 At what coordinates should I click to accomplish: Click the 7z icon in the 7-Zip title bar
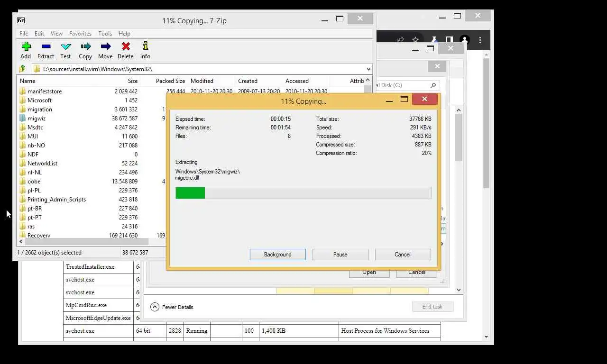tap(21, 20)
